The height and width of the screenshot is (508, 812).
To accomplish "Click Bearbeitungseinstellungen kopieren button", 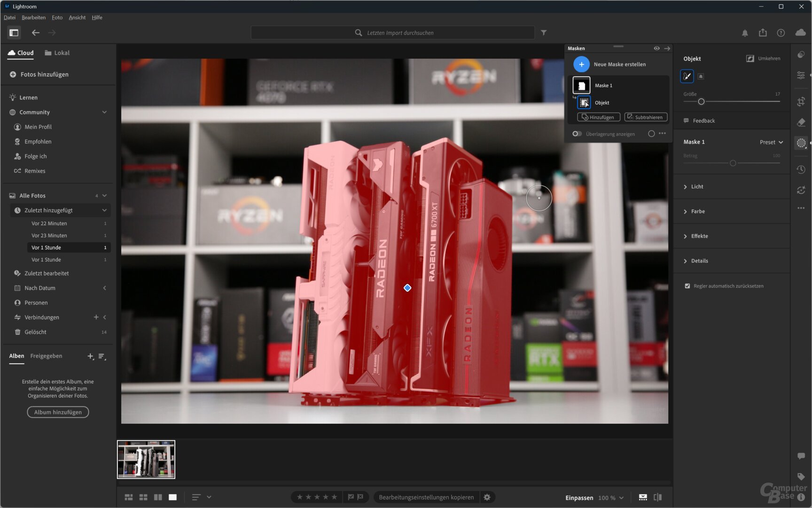I will pos(426,497).
